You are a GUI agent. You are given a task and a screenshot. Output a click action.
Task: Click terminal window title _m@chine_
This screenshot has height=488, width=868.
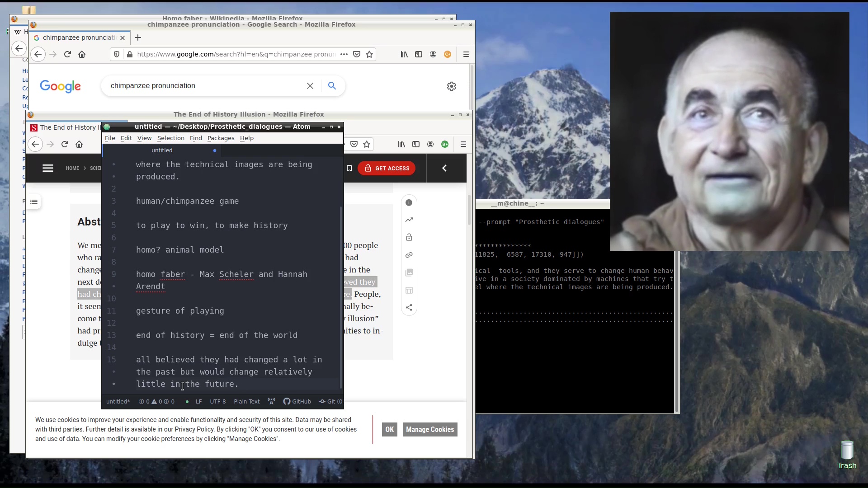coord(518,203)
